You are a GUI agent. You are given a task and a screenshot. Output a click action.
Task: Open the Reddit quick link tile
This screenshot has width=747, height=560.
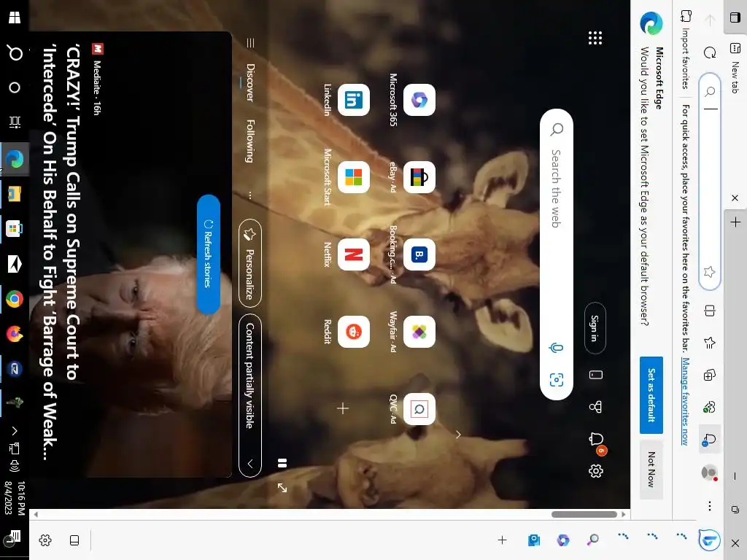354,332
